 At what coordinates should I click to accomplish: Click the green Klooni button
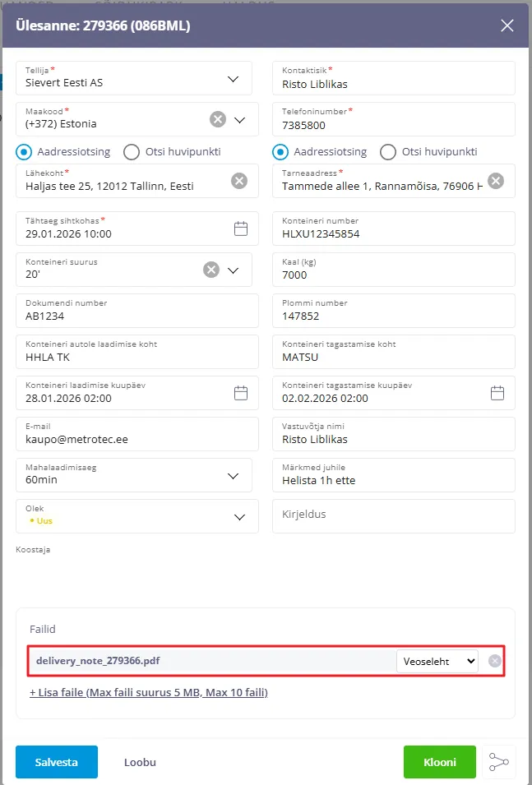440,762
